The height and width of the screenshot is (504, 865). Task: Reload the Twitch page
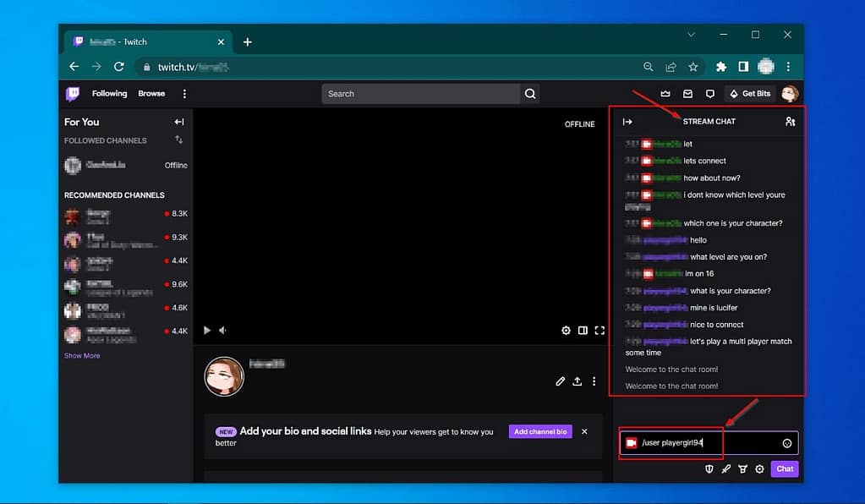[118, 67]
